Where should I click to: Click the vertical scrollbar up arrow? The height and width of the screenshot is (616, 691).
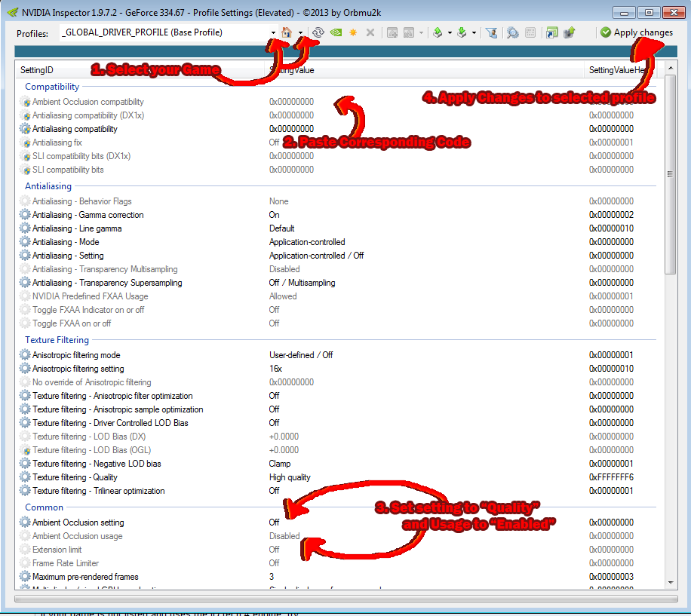(671, 68)
